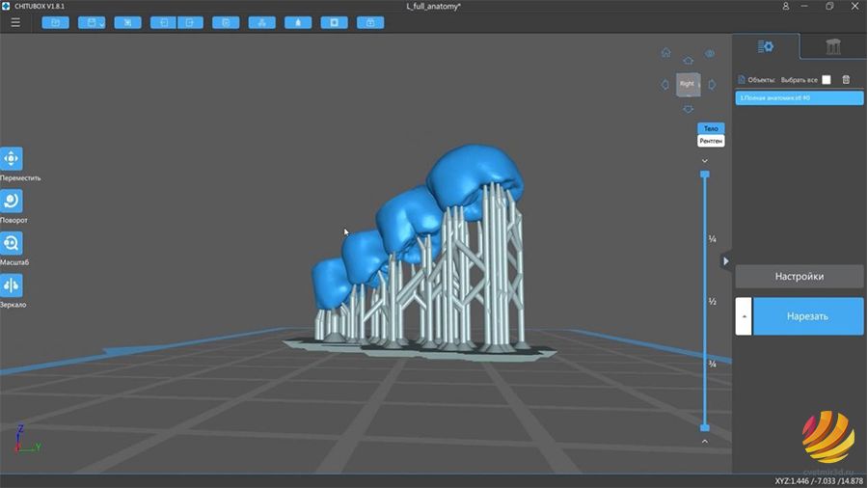Screen dimensions: 868x488
Task: Click the down chevron above the layer slider
Action: tap(705, 160)
